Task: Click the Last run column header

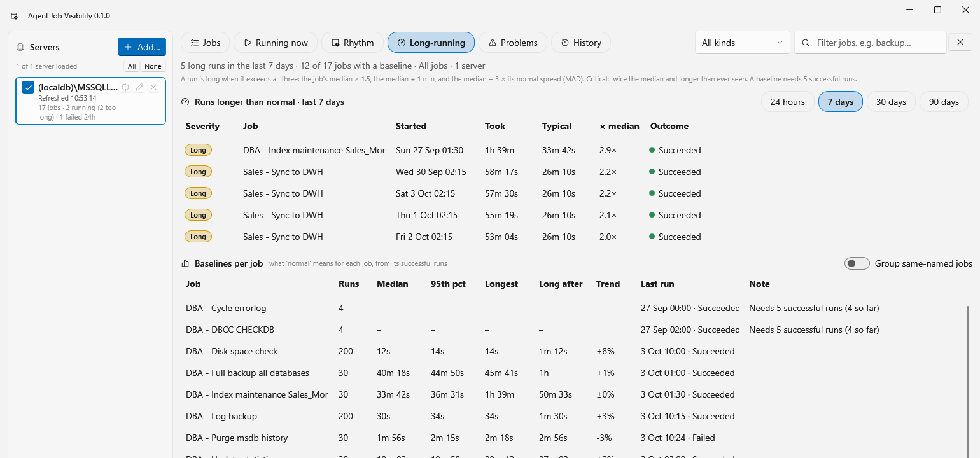Action: (x=657, y=284)
